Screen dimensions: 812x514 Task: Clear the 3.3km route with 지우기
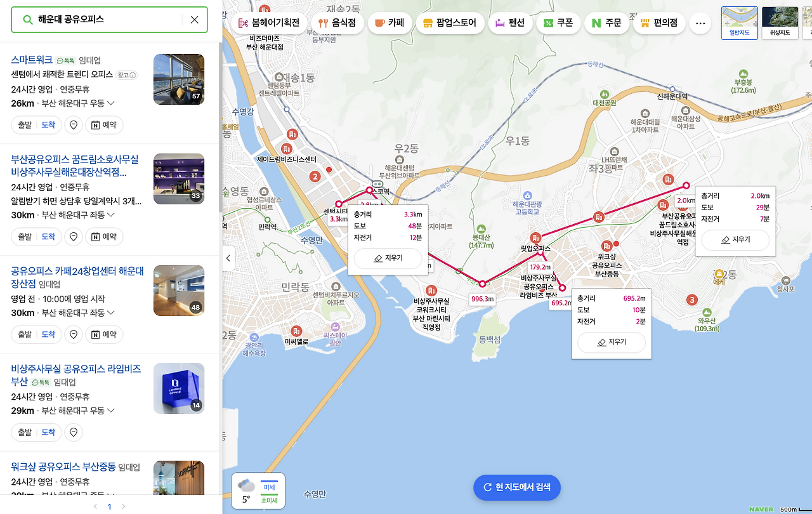(388, 259)
